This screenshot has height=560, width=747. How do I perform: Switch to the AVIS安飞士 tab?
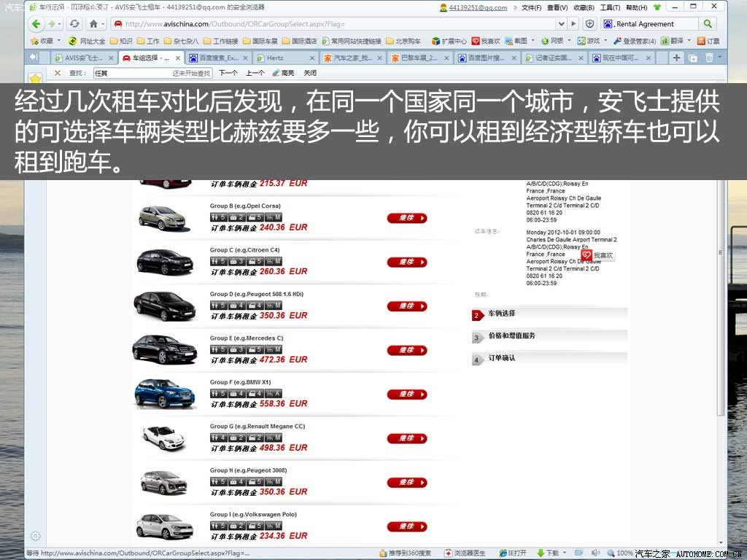[84, 58]
